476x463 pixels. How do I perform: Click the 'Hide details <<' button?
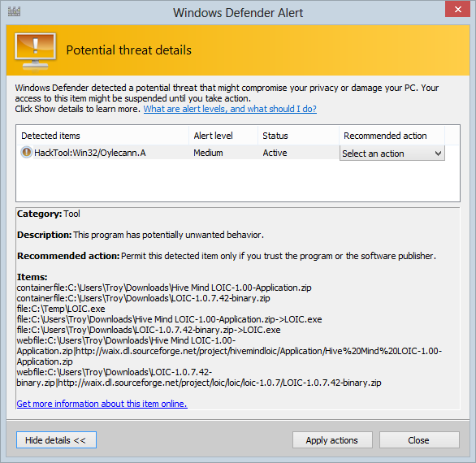56,440
